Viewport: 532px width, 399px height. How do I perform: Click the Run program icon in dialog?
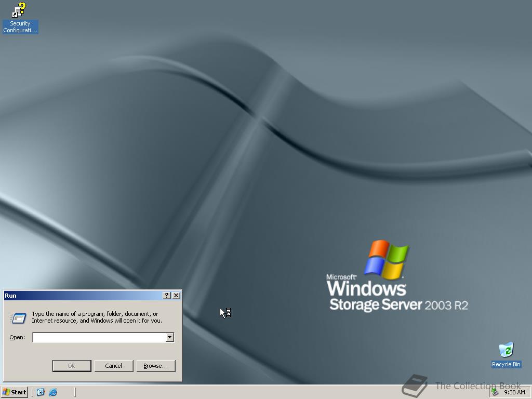(18, 318)
